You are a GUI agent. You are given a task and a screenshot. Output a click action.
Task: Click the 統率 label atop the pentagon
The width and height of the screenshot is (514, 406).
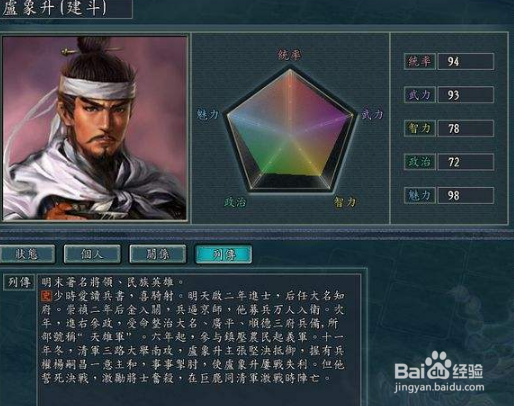click(290, 54)
